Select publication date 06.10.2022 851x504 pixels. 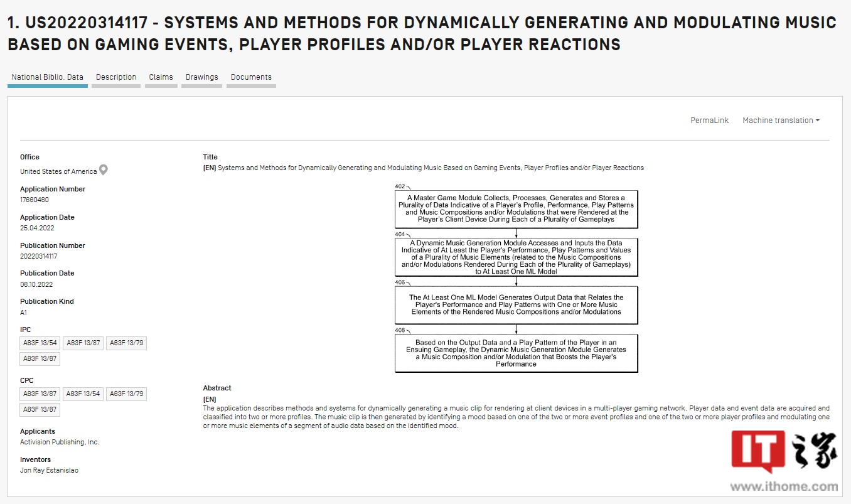(x=36, y=284)
